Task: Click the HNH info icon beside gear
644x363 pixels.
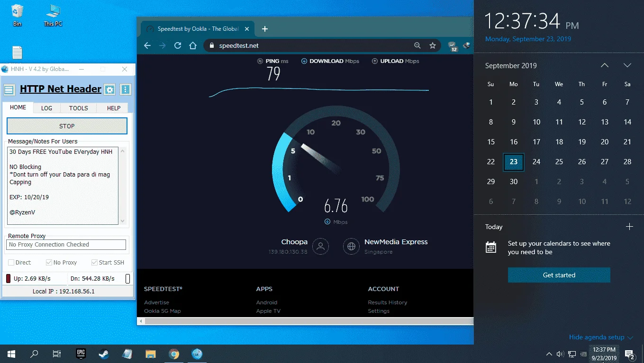Action: point(125,89)
